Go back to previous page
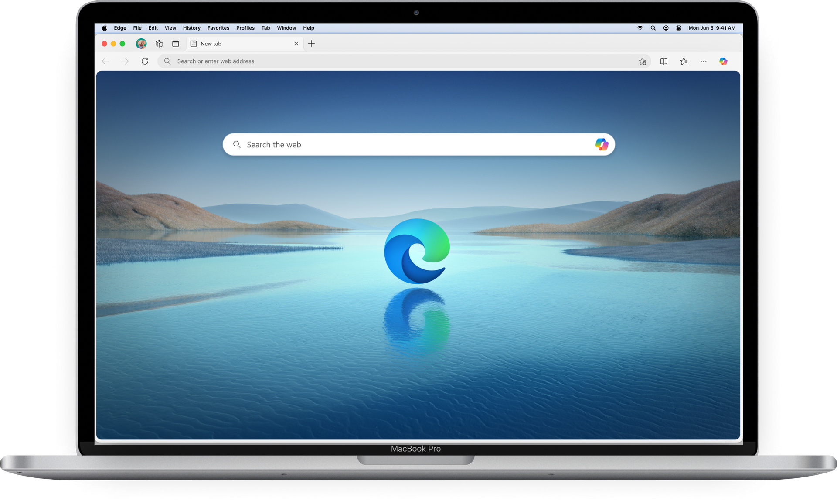837x504 pixels. [x=105, y=61]
